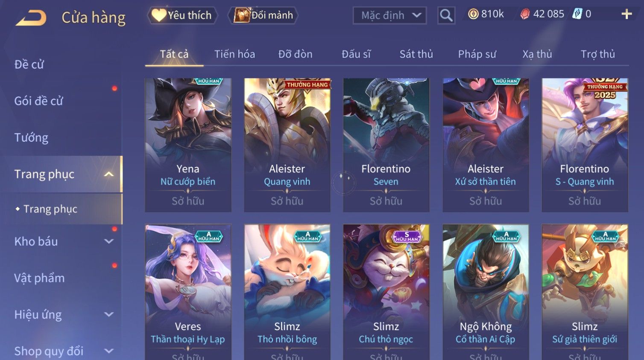The width and height of the screenshot is (644, 360).
Task: Click the blue voucher ticket icon
Action: coord(577,14)
